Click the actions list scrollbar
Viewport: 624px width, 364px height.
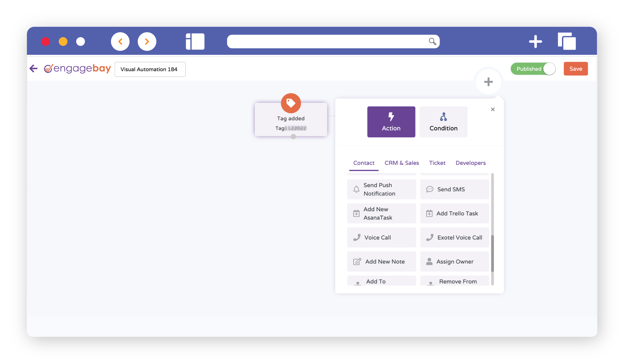(492, 253)
